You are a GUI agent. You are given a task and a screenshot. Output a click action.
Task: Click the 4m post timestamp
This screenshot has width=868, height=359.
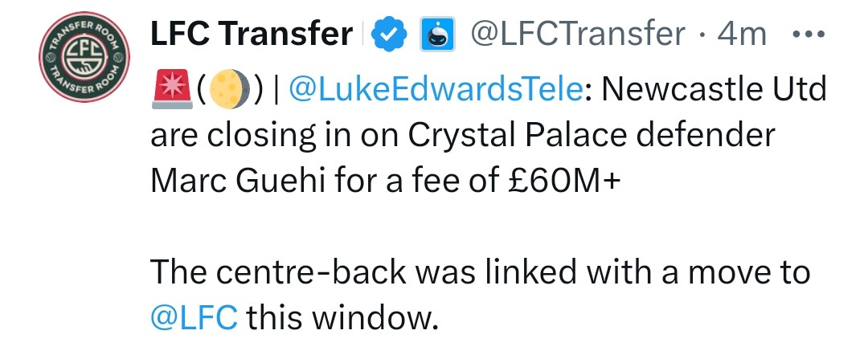pos(742,34)
